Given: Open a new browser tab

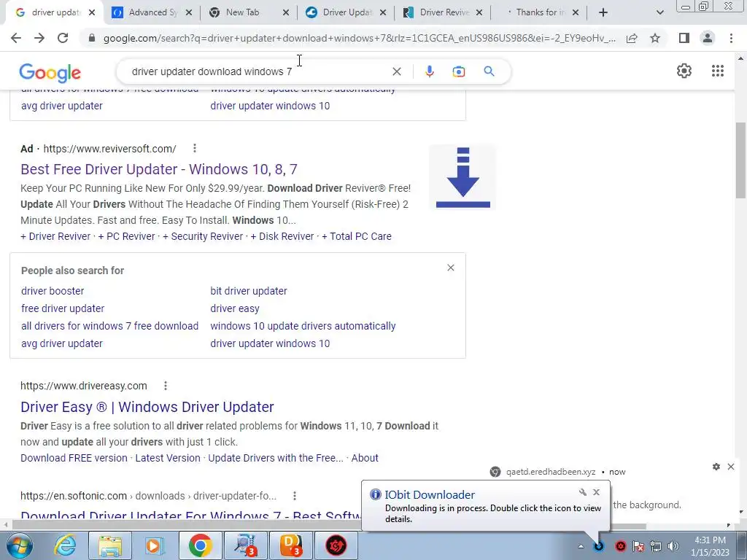Looking at the screenshot, I should [x=603, y=12].
